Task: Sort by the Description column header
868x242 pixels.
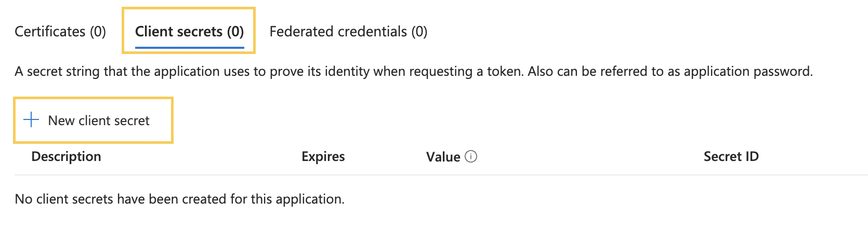Action: tap(66, 156)
